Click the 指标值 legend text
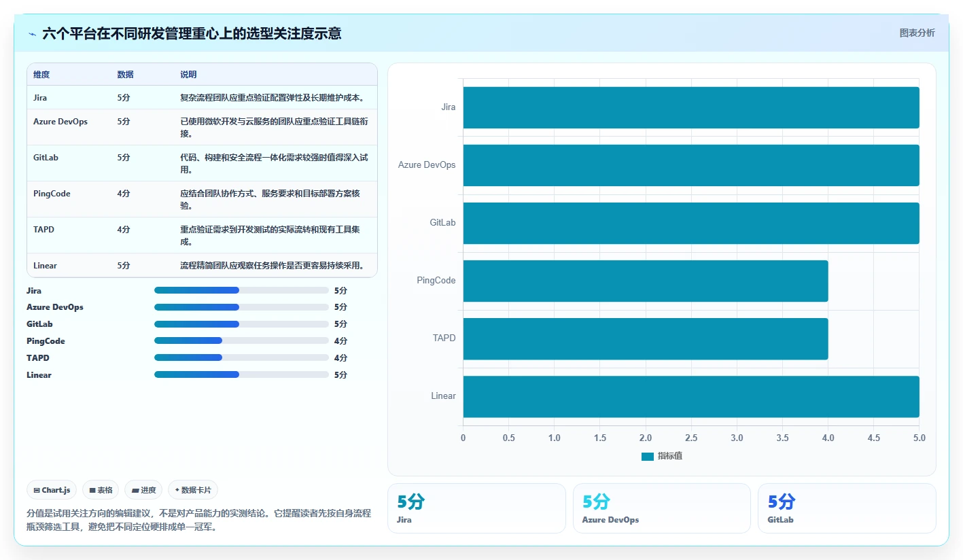 (x=670, y=456)
